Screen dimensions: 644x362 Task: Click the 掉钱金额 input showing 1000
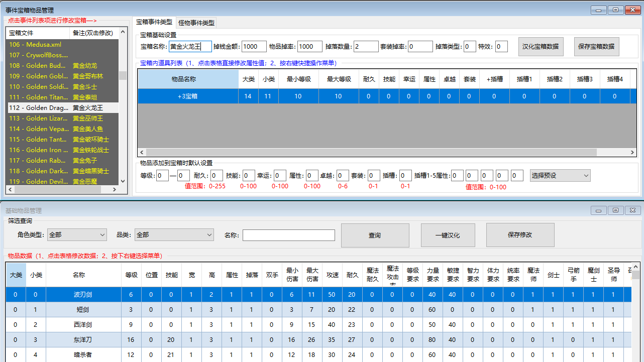[x=254, y=46]
